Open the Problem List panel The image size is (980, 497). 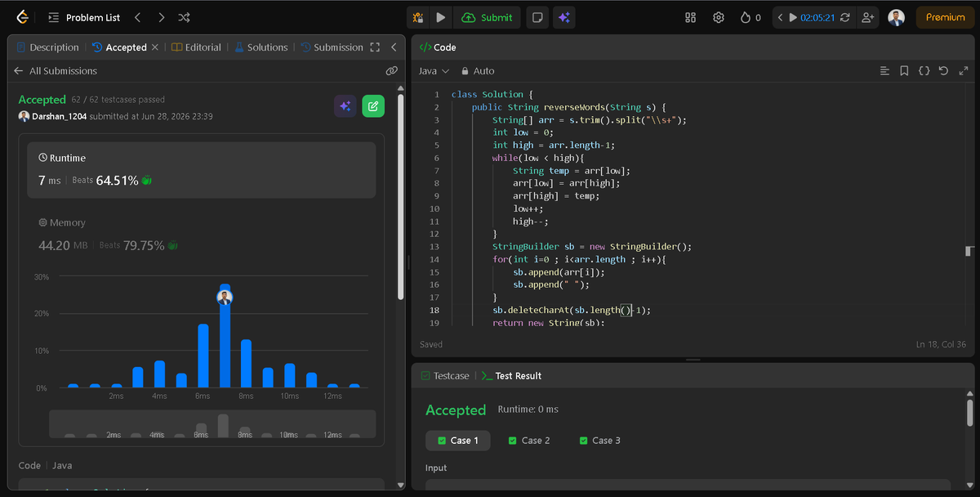[84, 17]
